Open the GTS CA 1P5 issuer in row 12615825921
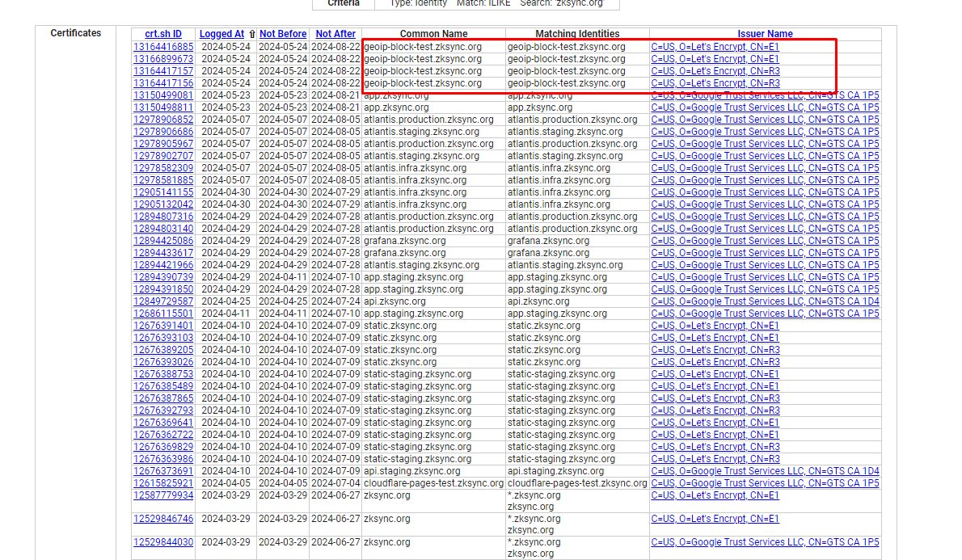The image size is (962, 560). click(765, 483)
